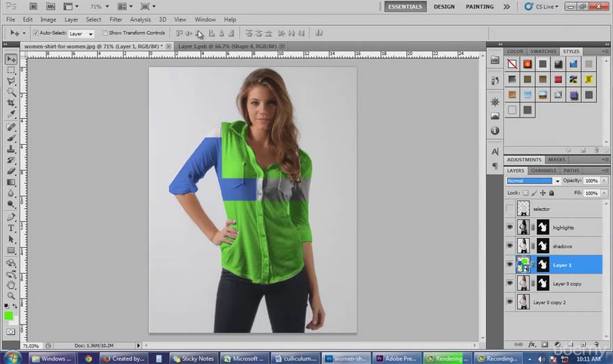Open the Opacity slider arrow
Image resolution: width=613 pixels, height=364 pixels.
[x=605, y=180]
